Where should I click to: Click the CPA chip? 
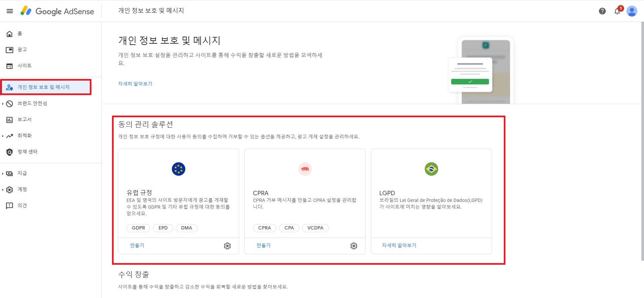pos(289,228)
